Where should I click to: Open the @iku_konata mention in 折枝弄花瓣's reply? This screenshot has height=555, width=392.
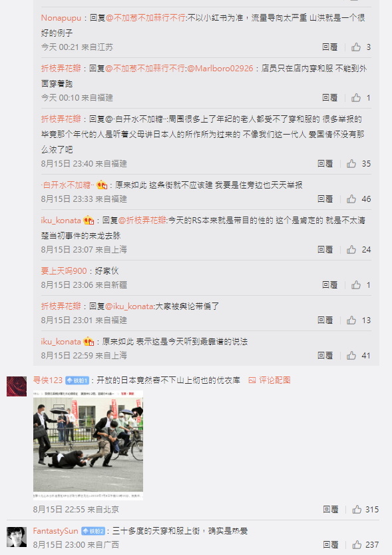click(x=129, y=306)
